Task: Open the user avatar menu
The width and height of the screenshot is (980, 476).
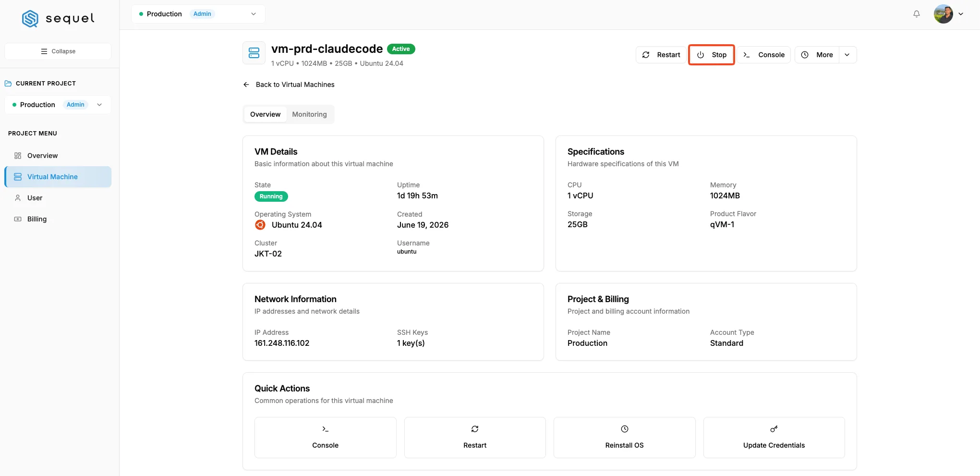Action: coord(949,14)
